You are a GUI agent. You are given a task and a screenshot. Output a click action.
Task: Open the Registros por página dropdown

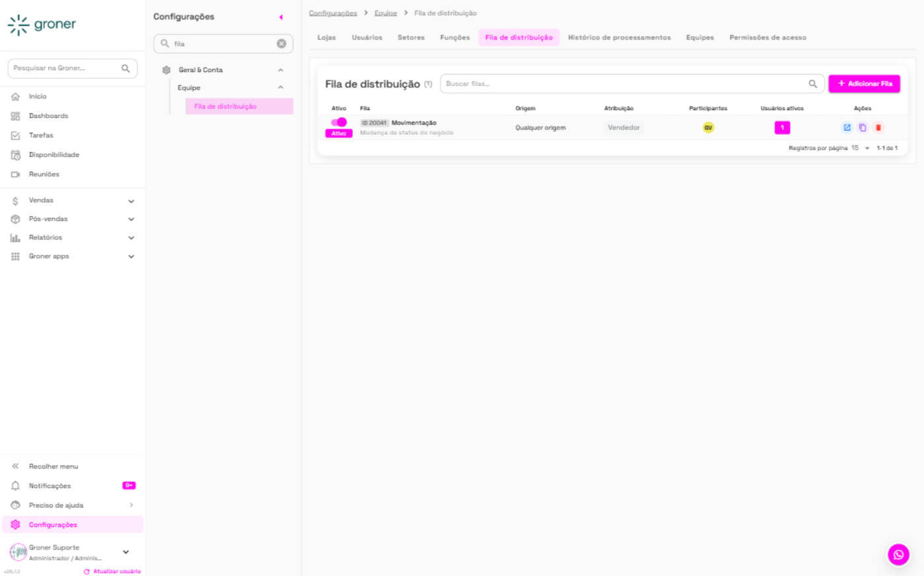pyautogui.click(x=860, y=148)
